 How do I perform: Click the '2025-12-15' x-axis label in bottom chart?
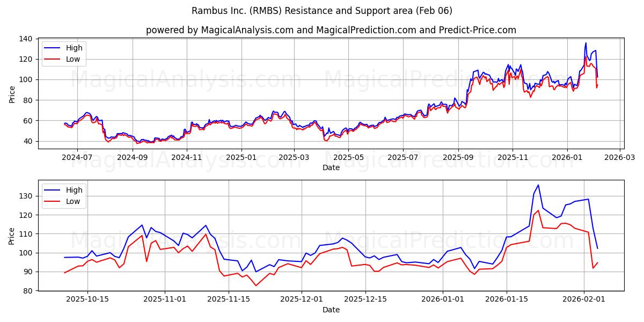click(365, 299)
